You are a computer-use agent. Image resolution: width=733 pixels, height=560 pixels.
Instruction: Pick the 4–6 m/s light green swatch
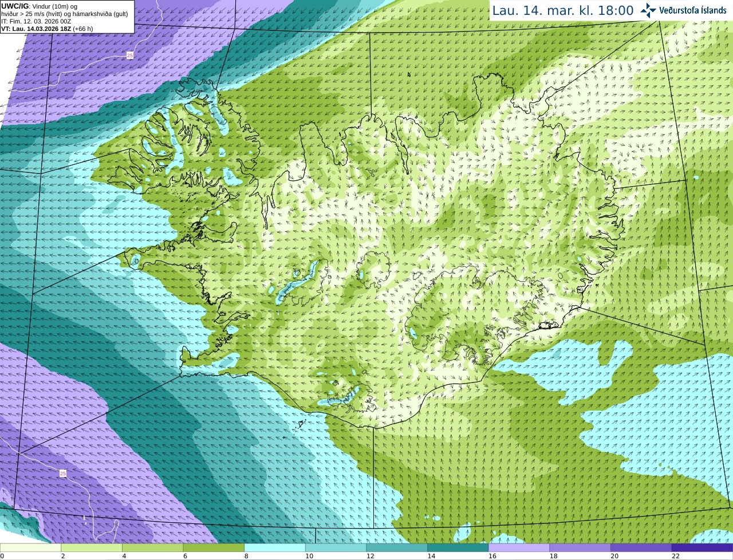pos(153,547)
